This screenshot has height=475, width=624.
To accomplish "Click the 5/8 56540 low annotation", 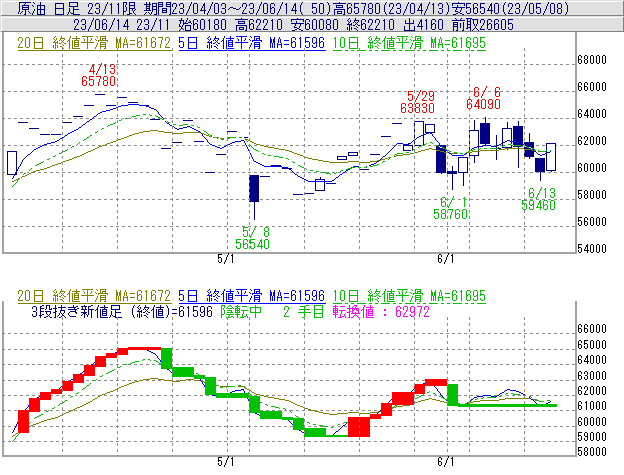I will coord(252,238).
